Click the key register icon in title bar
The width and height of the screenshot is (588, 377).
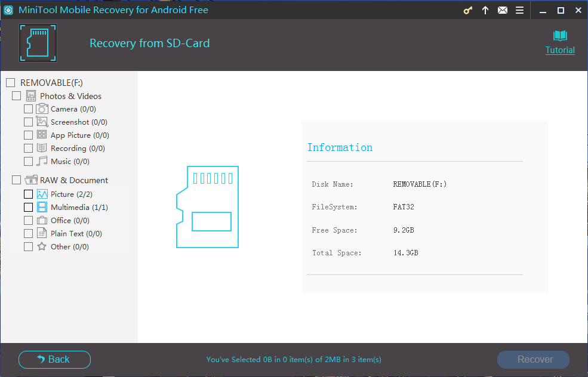[467, 11]
